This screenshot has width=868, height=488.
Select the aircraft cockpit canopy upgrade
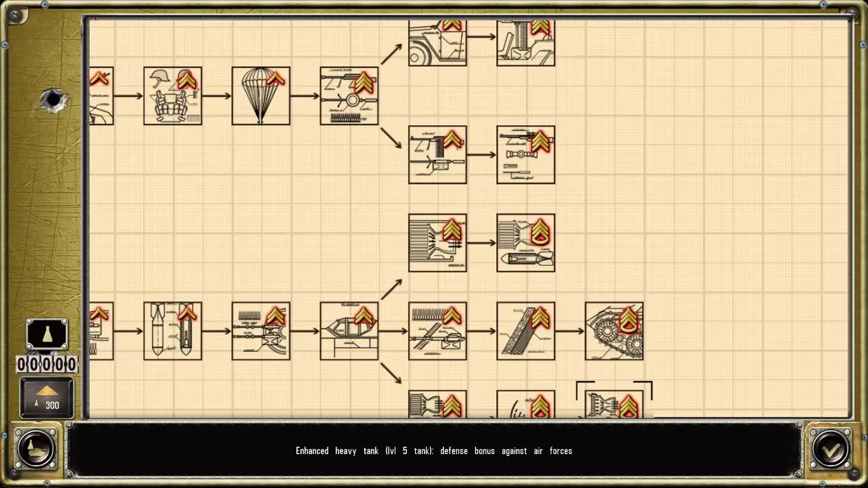(349, 331)
